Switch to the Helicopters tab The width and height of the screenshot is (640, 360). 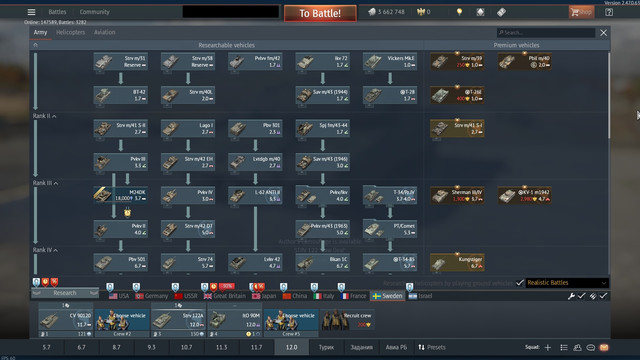coord(71,32)
